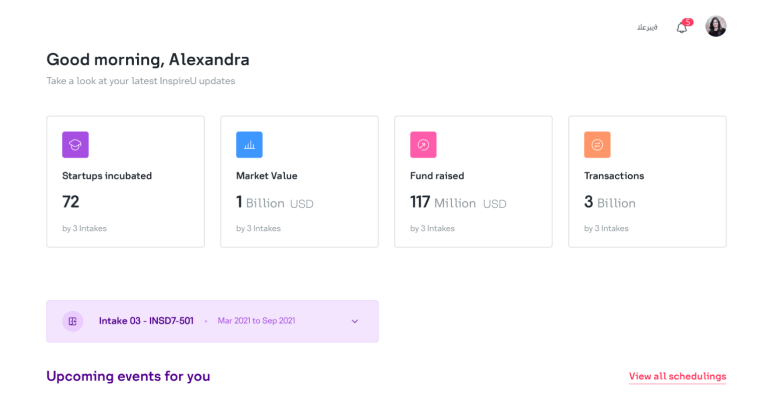Viewport: 765px width, 400px height.
Task: Click the Mar 2021 to Sep 2021 range
Action: (x=256, y=321)
